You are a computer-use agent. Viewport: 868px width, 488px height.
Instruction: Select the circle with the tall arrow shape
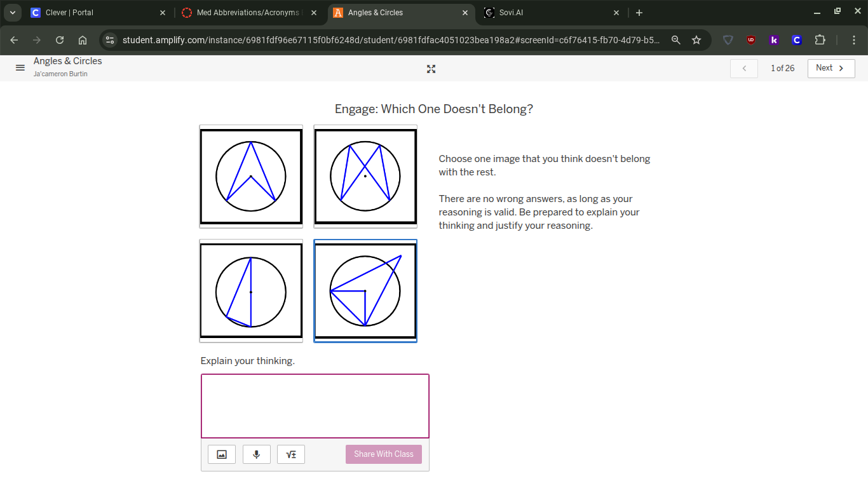[251, 176]
